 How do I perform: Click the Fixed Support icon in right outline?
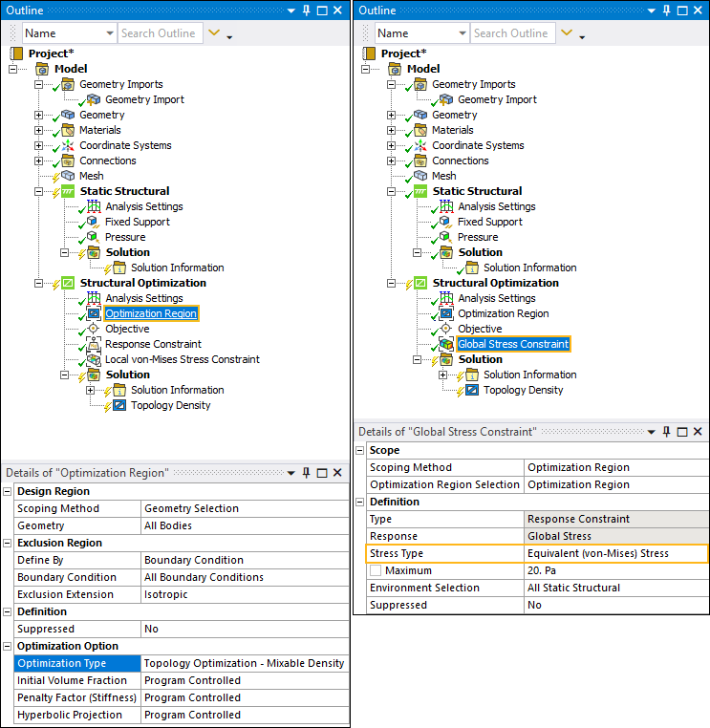pyautogui.click(x=446, y=222)
